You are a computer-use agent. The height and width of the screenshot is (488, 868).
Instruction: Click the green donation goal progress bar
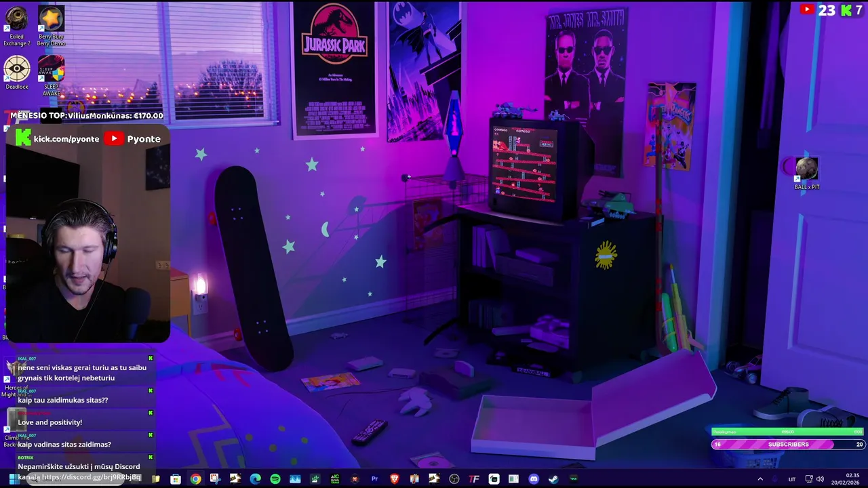[788, 432]
